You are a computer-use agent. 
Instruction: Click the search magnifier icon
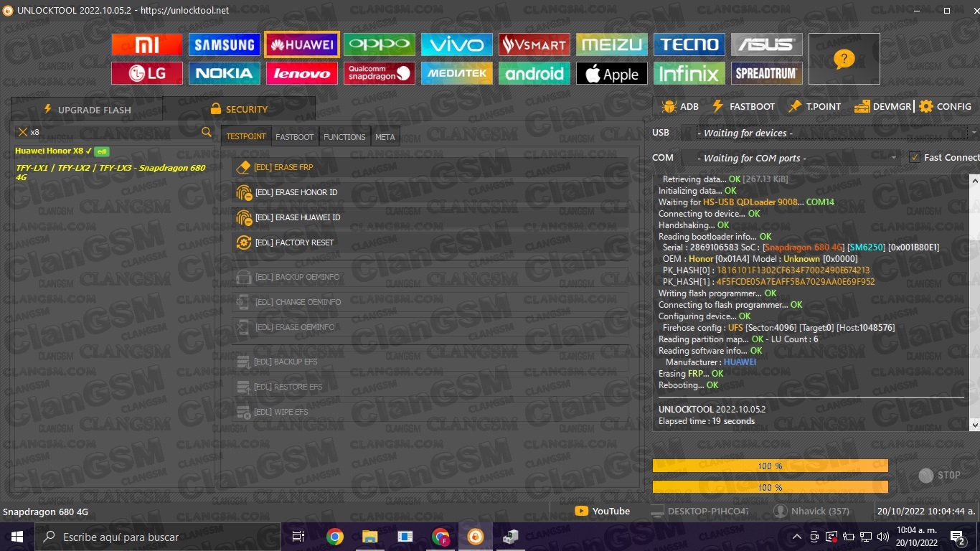click(x=207, y=132)
